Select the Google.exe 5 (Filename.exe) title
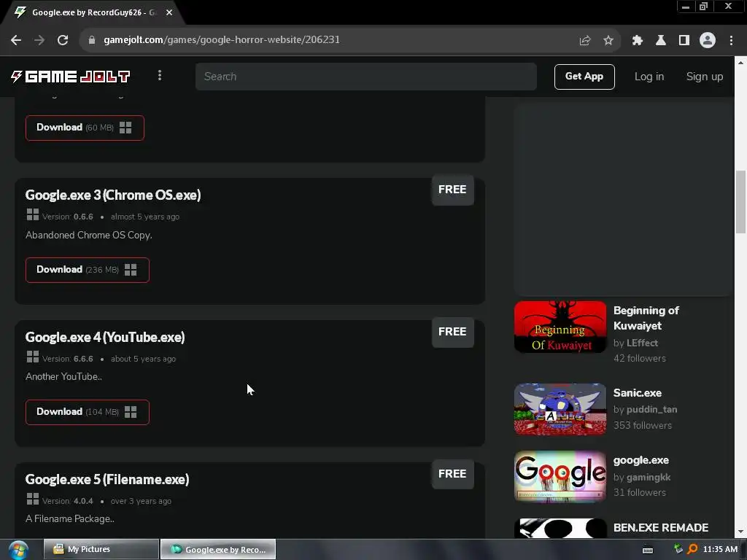This screenshot has width=747, height=560. click(107, 480)
